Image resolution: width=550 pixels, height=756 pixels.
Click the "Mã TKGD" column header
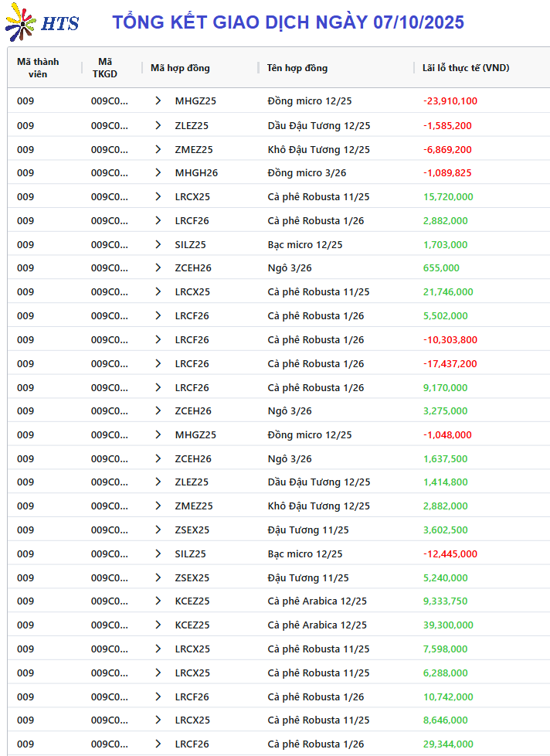[105, 68]
